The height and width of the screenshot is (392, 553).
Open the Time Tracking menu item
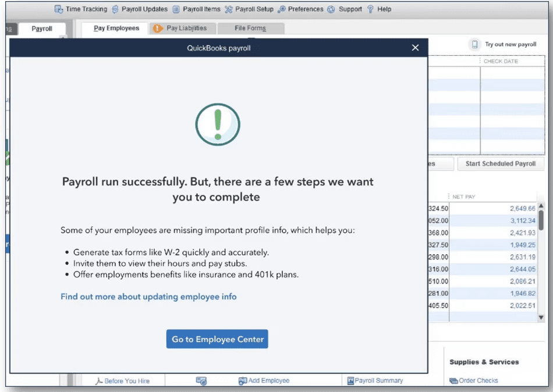tap(86, 9)
